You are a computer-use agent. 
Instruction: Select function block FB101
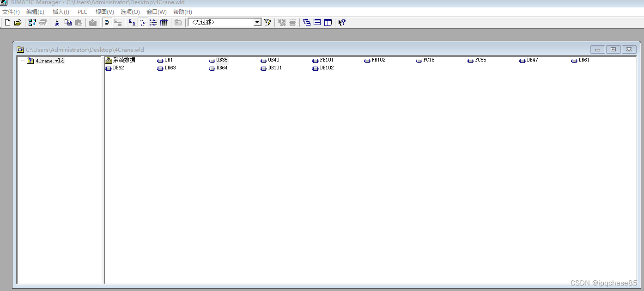[323, 60]
